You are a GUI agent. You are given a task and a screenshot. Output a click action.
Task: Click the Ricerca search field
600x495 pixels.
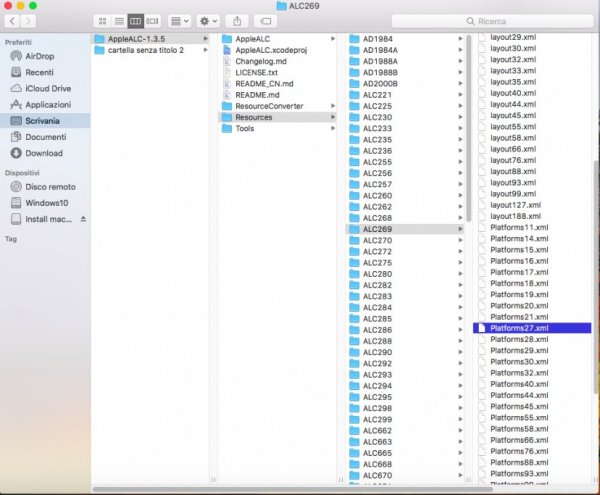(492, 21)
